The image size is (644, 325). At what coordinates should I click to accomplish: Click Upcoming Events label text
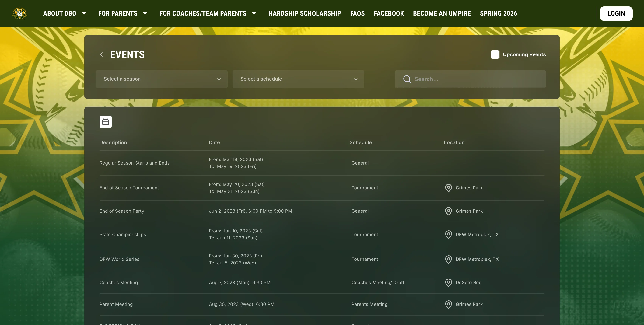524,54
